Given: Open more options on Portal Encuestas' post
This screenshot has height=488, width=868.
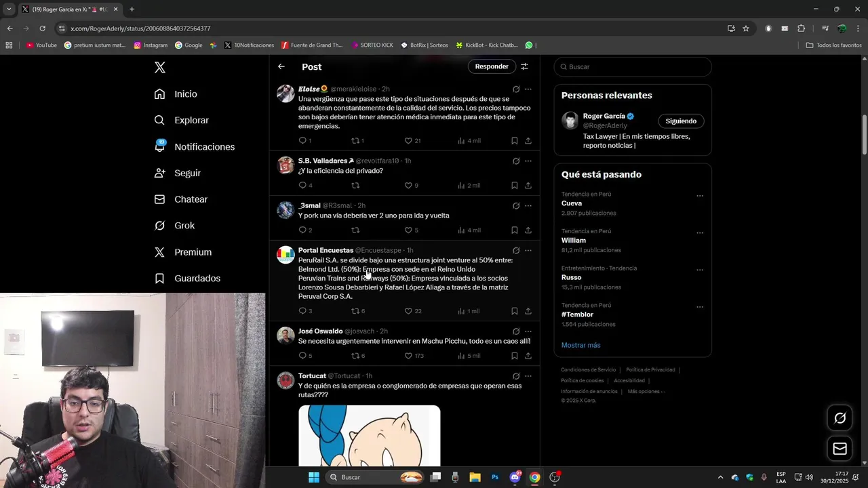Looking at the screenshot, I should pos(528,250).
